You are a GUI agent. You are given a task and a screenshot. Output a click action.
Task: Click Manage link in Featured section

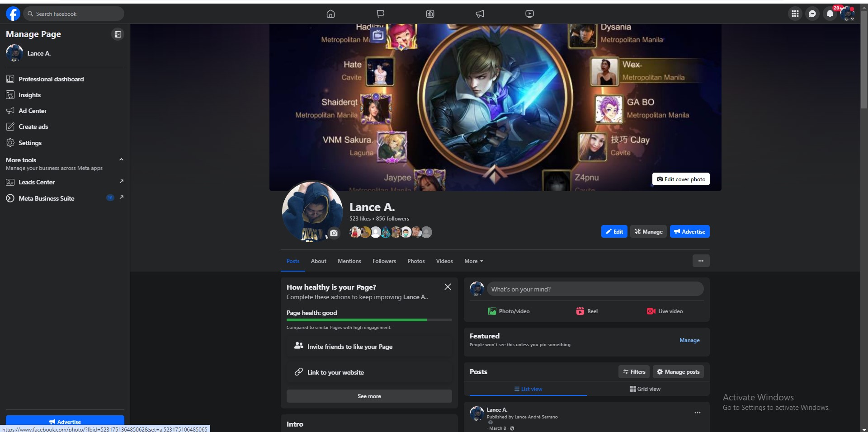[689, 340]
